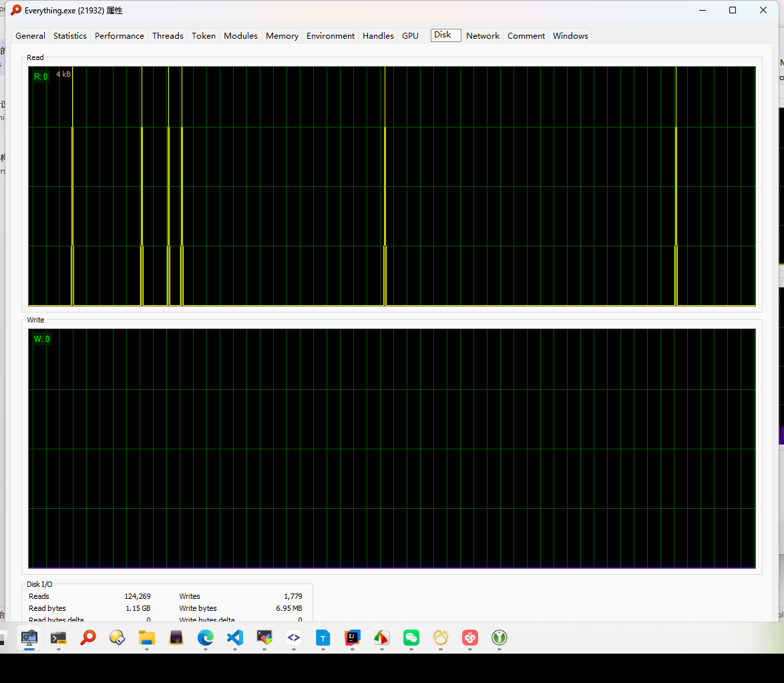Open the Handles tab
Viewport: 784px width, 683px height.
coord(378,36)
